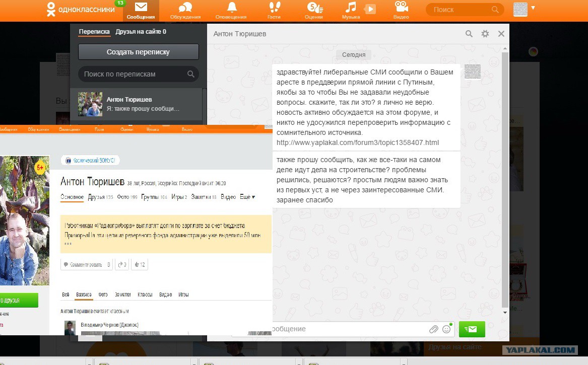
Task: Click the Создать переписку button
Action: (139, 52)
